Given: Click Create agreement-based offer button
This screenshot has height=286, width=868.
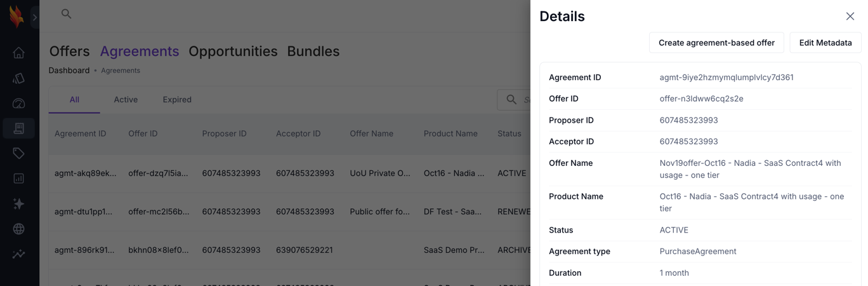Looking at the screenshot, I should pos(716,43).
